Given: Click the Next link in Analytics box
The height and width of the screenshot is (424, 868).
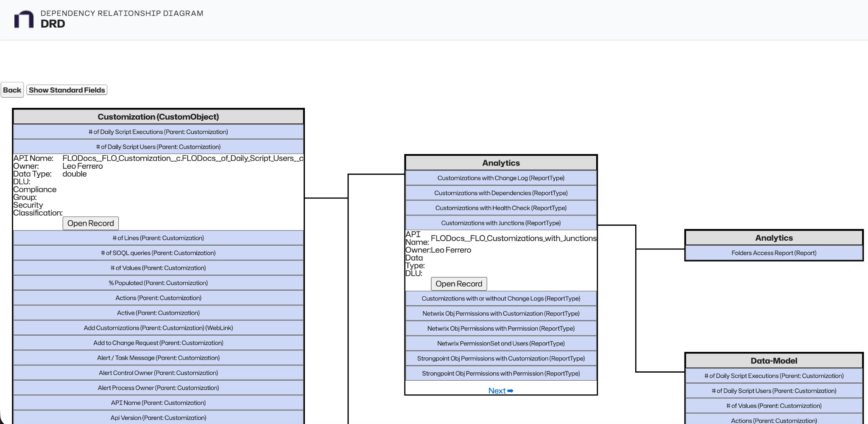Looking at the screenshot, I should [500, 390].
